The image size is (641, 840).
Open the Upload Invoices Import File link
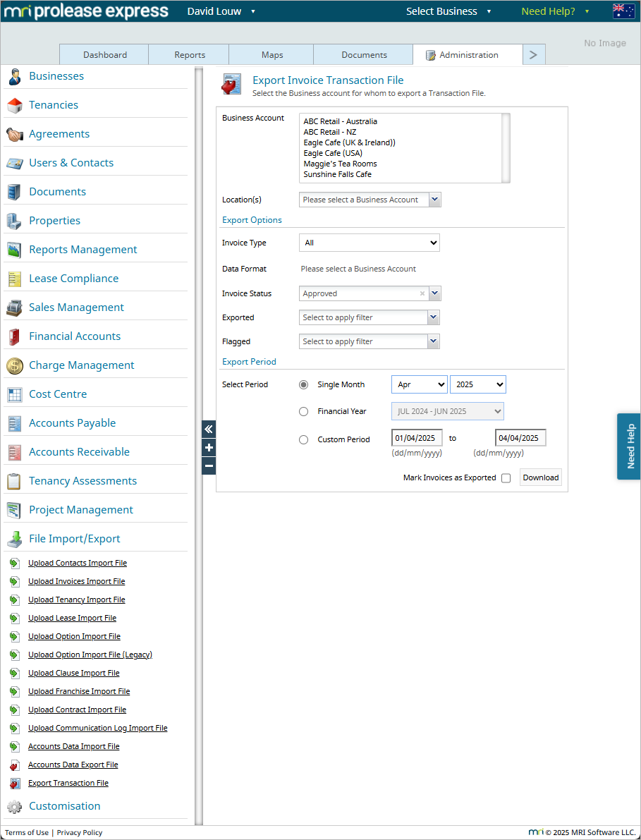coord(77,581)
